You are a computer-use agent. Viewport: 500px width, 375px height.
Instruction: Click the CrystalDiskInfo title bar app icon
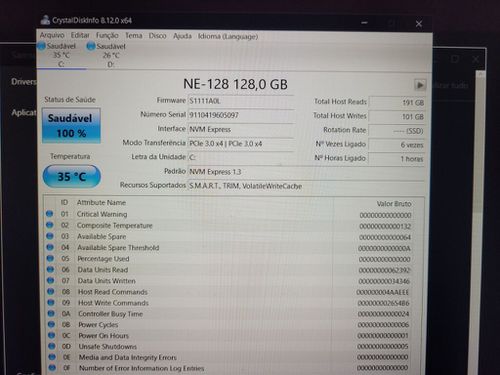click(45, 20)
